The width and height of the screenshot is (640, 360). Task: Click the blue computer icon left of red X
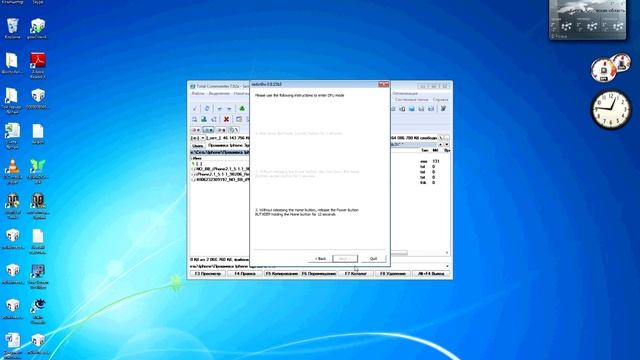pyautogui.click(x=204, y=119)
